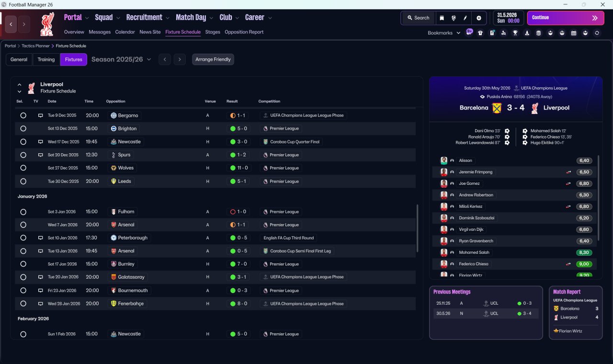The width and height of the screenshot is (613, 364).
Task: Open the 9+ messages bookmark icon
Action: (469, 33)
